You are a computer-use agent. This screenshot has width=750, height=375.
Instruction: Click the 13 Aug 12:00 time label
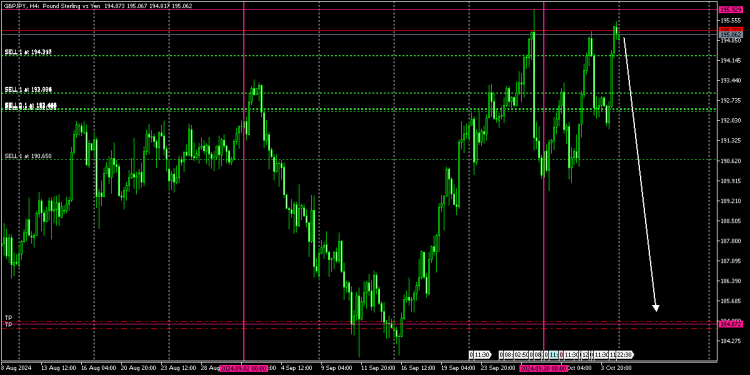(58, 368)
